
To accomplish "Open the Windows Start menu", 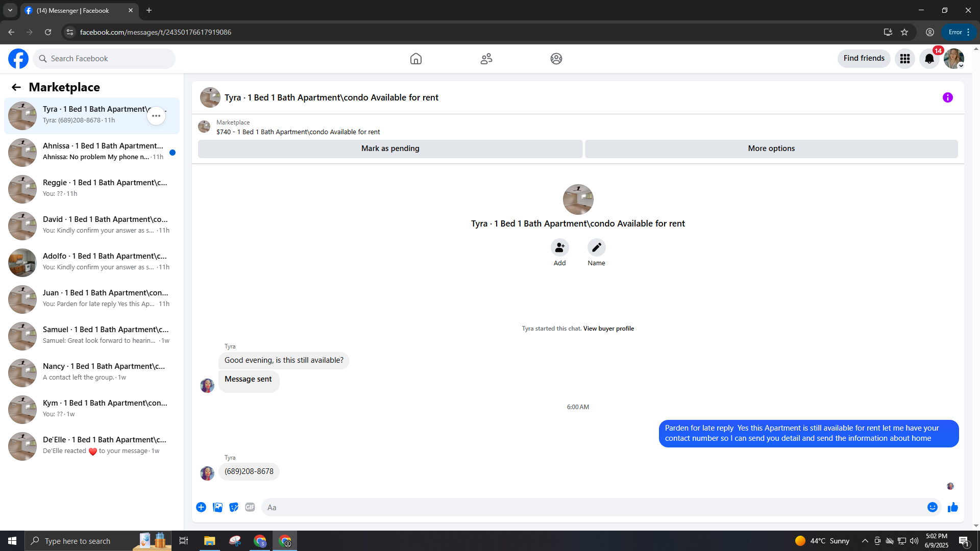I will (12, 541).
